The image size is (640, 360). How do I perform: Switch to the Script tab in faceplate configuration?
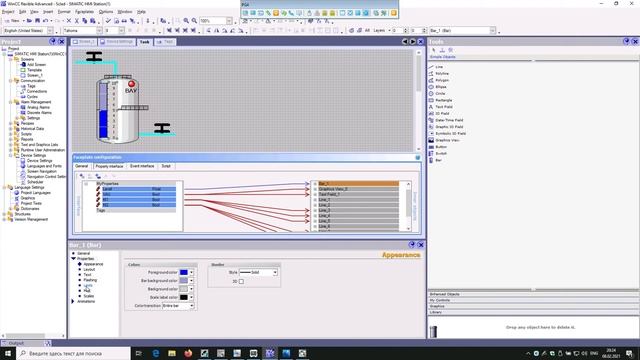166,167
